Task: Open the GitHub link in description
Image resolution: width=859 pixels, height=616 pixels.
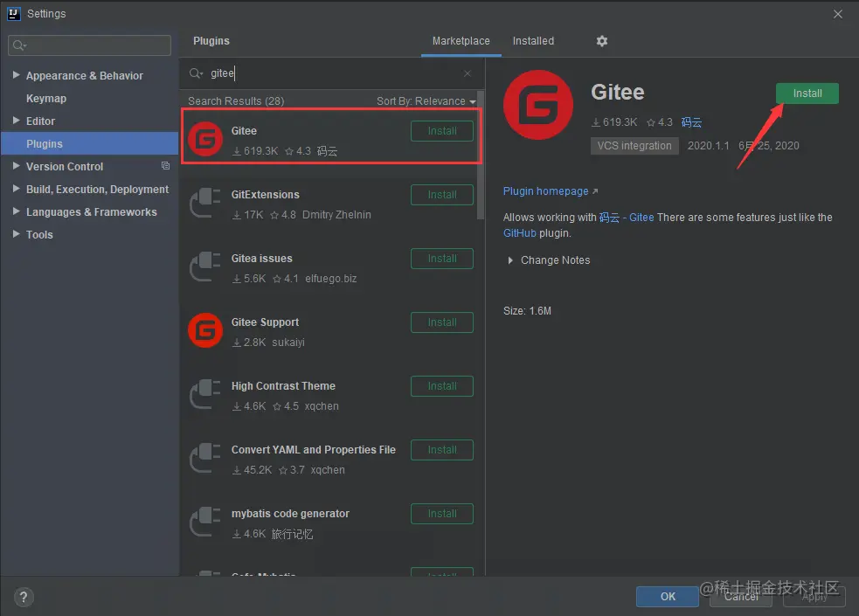Action: (x=519, y=233)
